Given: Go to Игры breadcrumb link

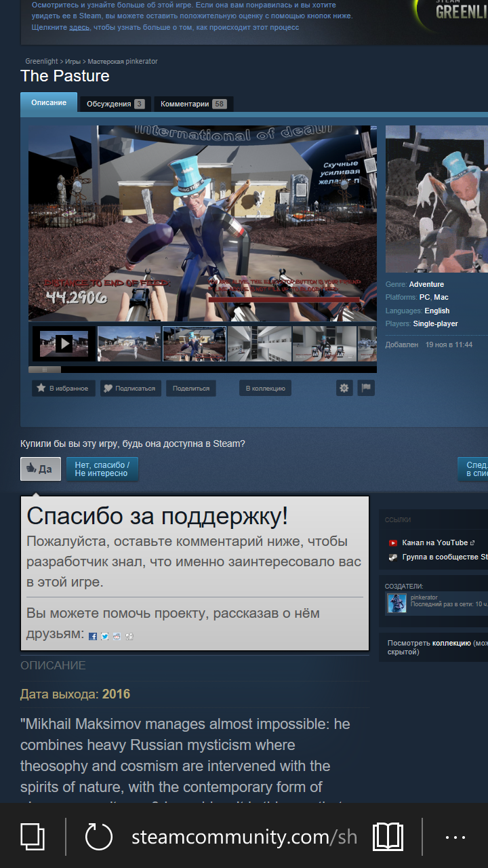Looking at the screenshot, I should (x=73, y=62).
